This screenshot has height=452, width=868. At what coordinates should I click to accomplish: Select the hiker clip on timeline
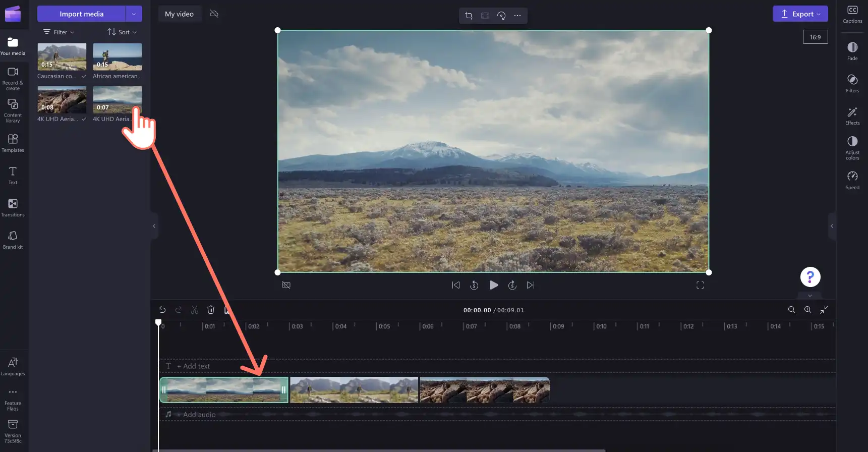coord(354,390)
